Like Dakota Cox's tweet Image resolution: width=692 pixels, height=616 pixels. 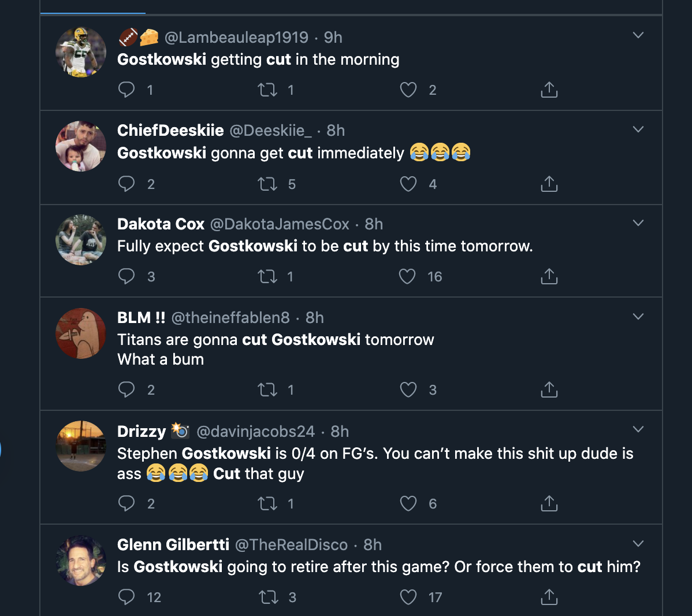(x=407, y=277)
